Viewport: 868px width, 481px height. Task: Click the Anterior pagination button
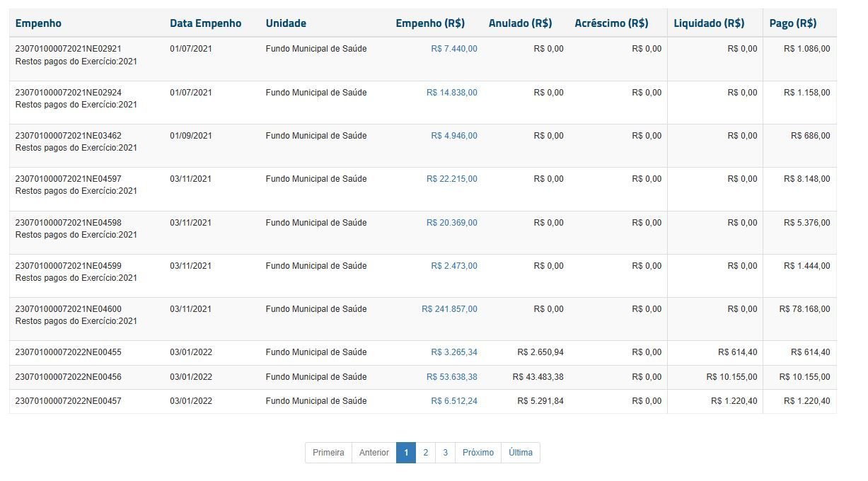click(x=374, y=453)
